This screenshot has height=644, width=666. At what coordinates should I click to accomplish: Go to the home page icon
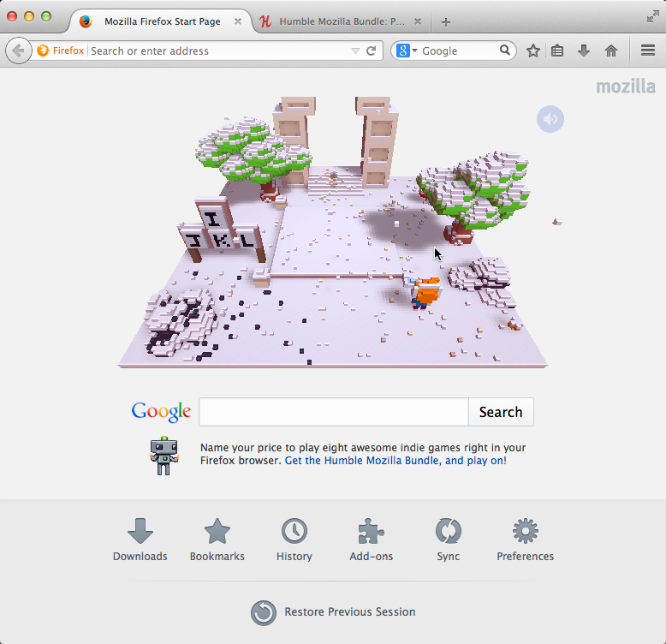610,51
